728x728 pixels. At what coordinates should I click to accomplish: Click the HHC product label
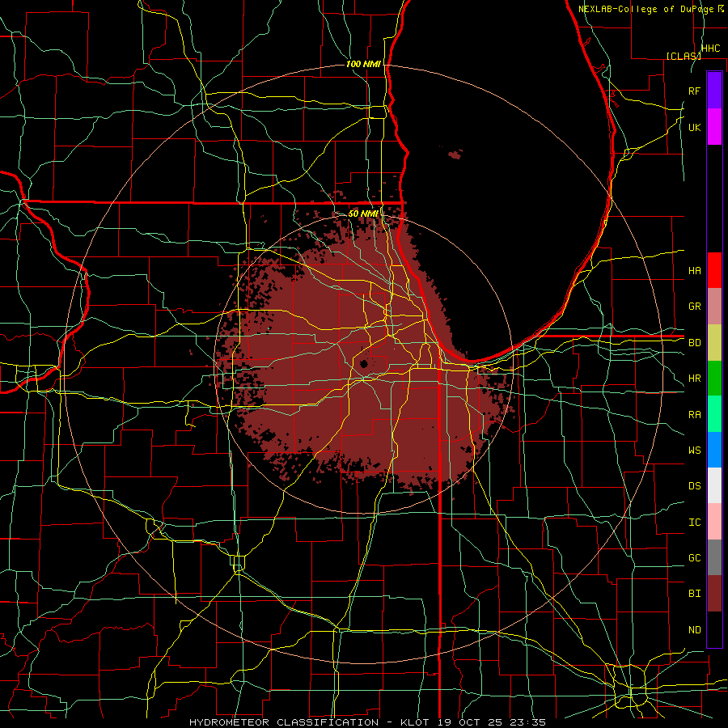pos(710,49)
